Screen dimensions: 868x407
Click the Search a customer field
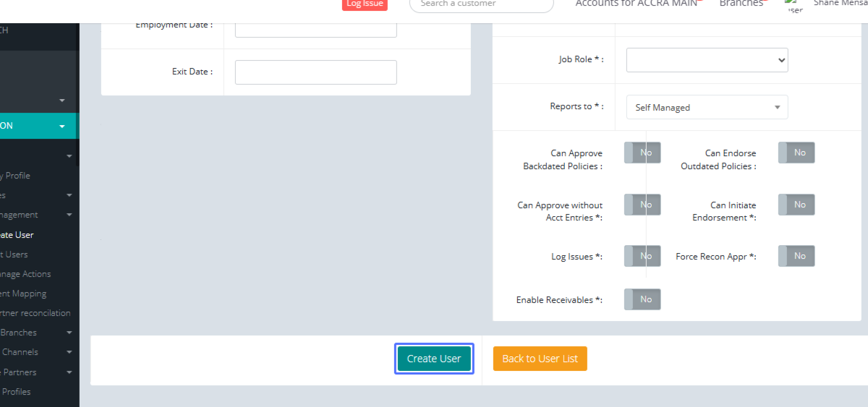click(481, 4)
